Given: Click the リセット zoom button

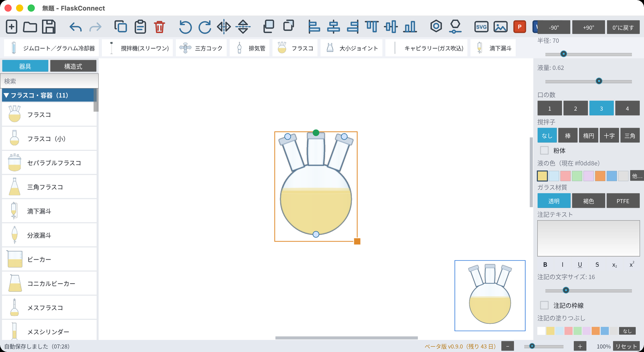Looking at the screenshot, I should pos(626,346).
